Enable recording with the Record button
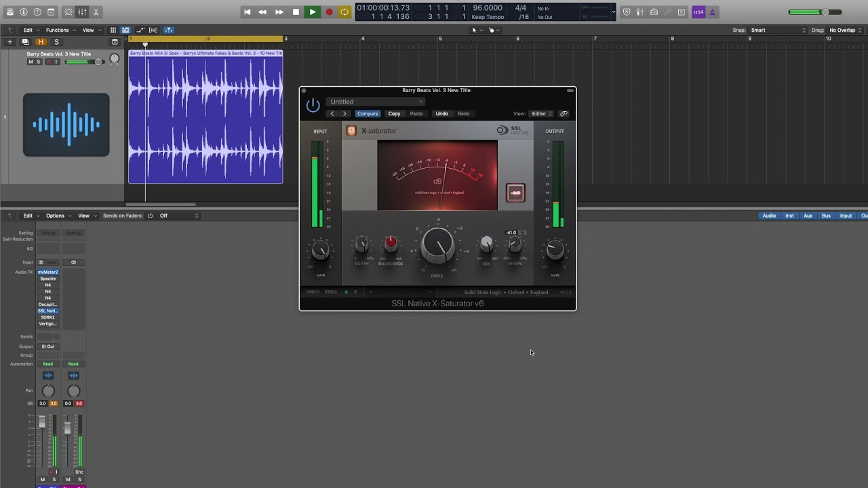Viewport: 868px width, 488px height. click(x=329, y=12)
